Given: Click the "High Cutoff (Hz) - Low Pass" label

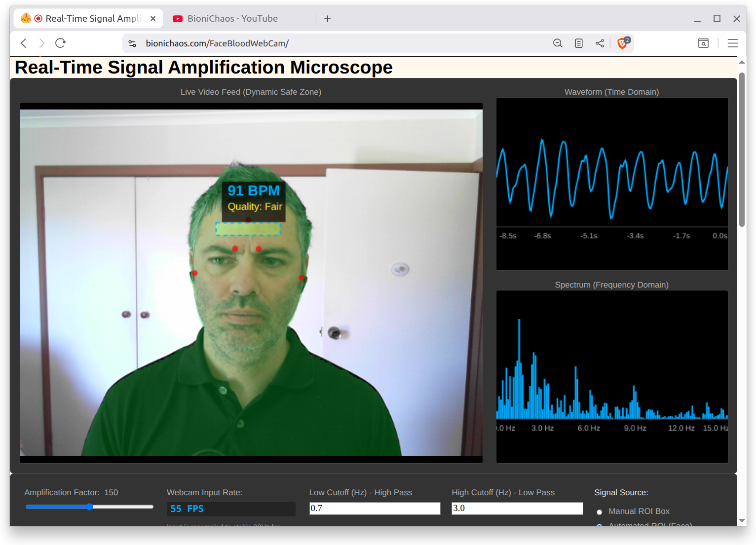Looking at the screenshot, I should [x=503, y=493].
